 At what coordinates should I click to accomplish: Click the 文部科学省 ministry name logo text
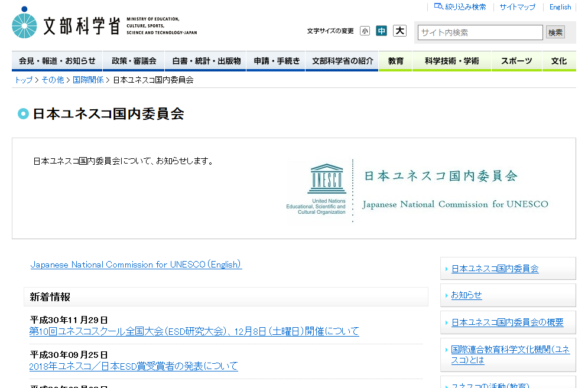click(82, 25)
